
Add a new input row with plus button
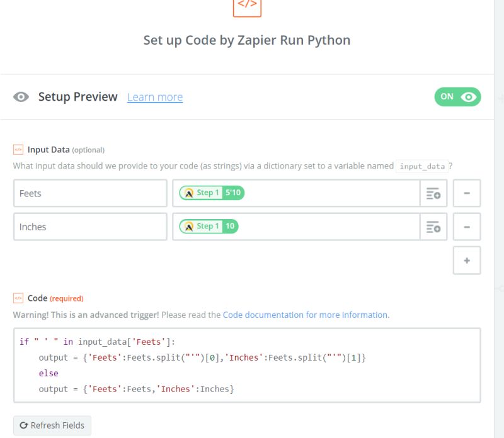pyautogui.click(x=467, y=260)
